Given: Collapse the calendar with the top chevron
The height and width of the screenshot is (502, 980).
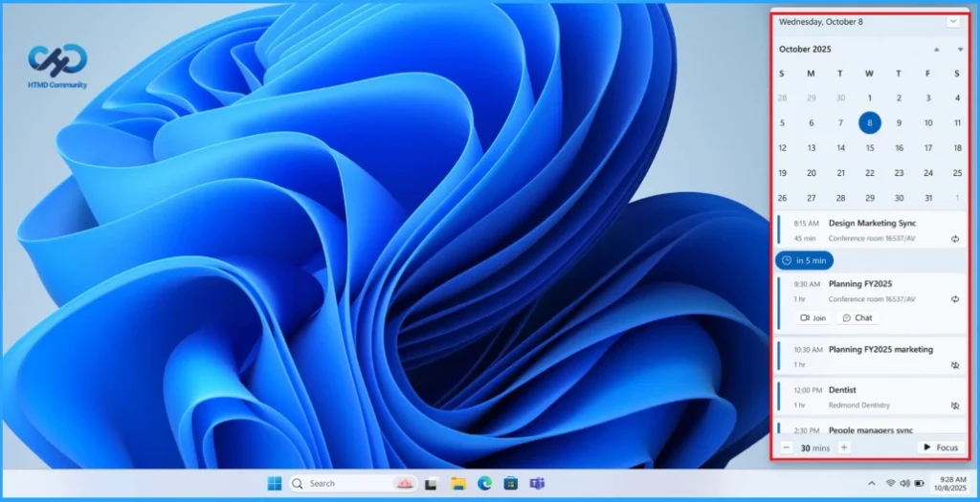Looking at the screenshot, I should (x=953, y=21).
